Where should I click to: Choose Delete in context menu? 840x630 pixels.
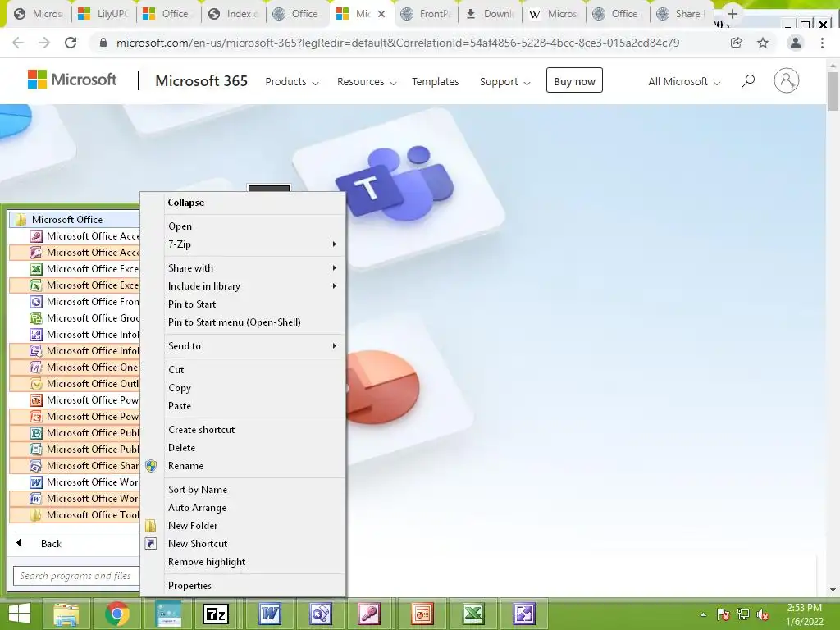click(x=254, y=448)
